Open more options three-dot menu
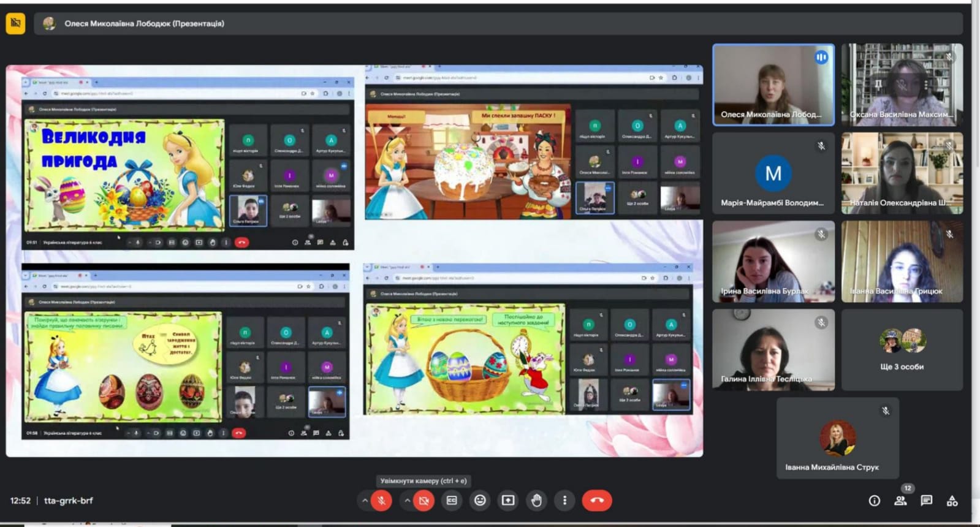This screenshot has height=527, width=980. pos(564,501)
